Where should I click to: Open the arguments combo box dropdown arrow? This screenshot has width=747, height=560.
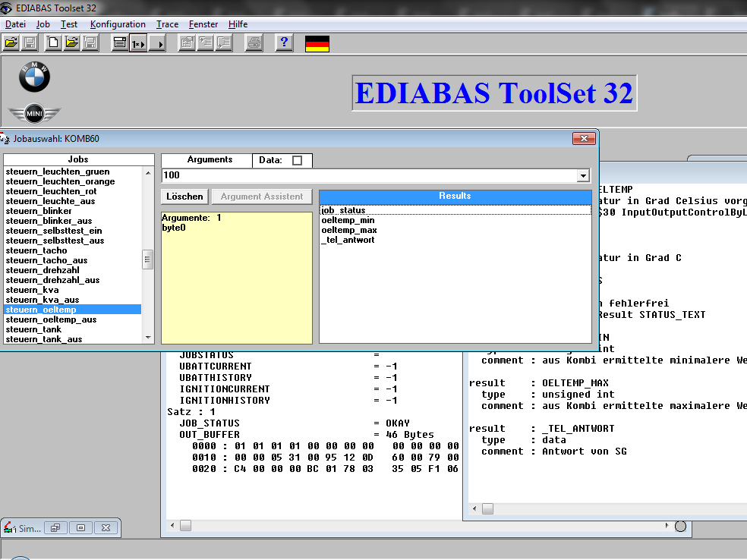point(583,176)
